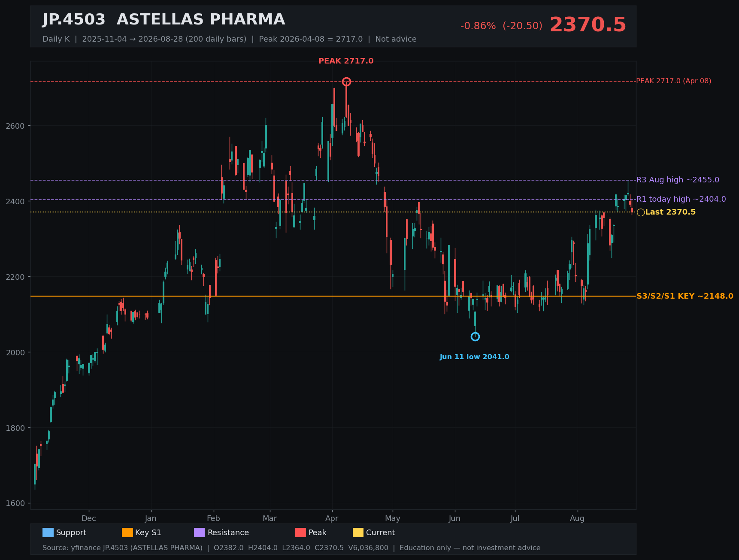Click the 'Apr' x-axis label

coord(332,518)
